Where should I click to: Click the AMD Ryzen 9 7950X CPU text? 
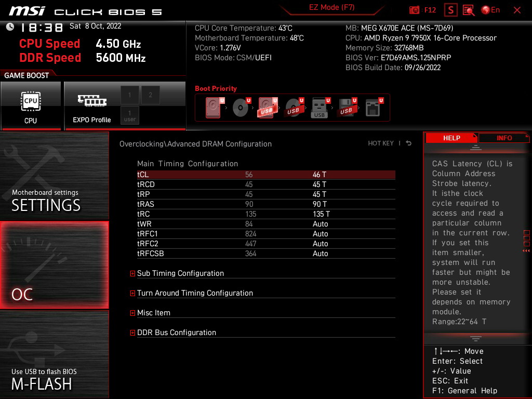pos(421,38)
